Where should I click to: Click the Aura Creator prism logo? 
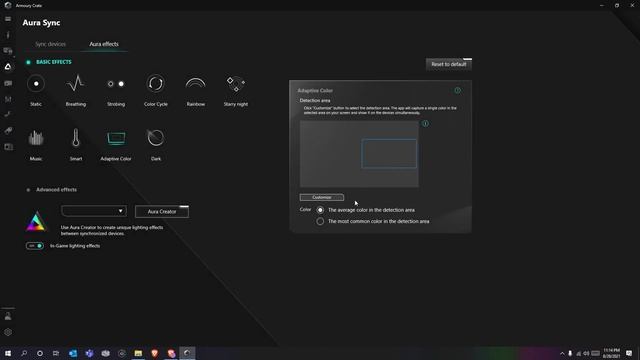coord(36,222)
